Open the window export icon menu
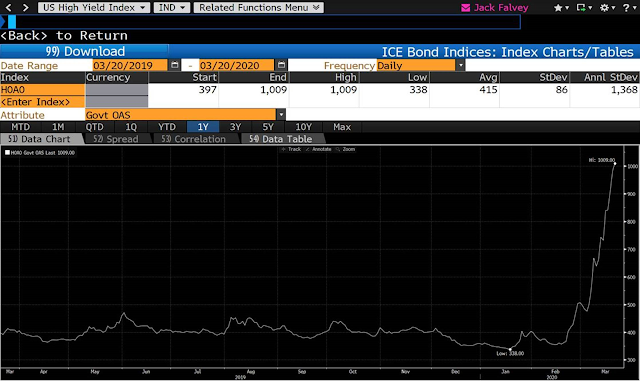 pos(584,8)
